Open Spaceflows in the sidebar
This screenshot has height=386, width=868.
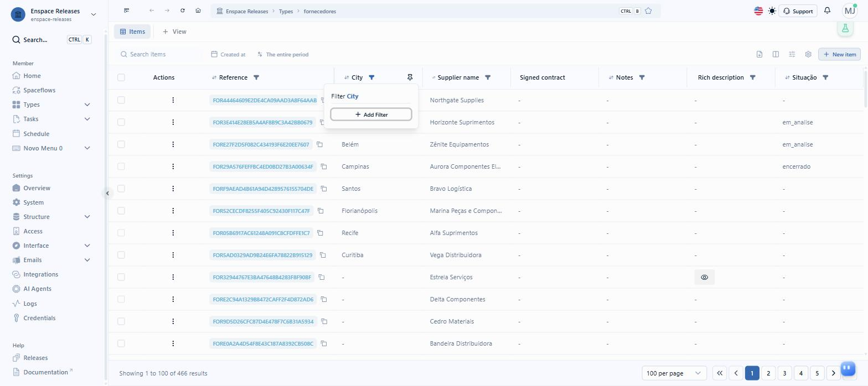[39, 90]
